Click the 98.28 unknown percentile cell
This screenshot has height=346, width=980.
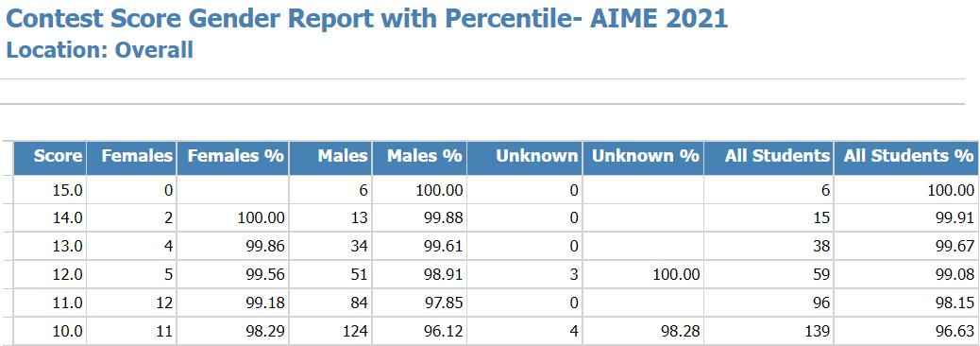[x=643, y=330]
